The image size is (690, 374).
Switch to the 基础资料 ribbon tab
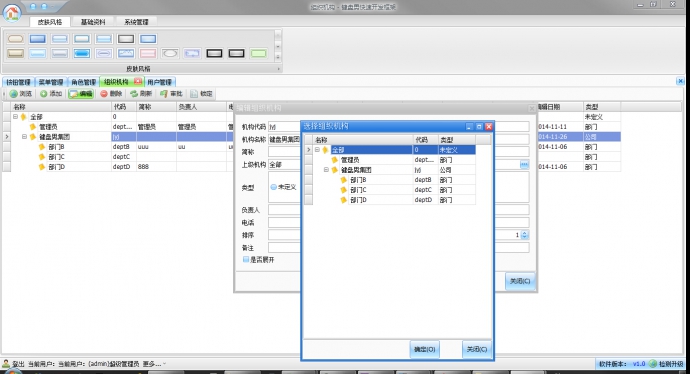point(93,22)
